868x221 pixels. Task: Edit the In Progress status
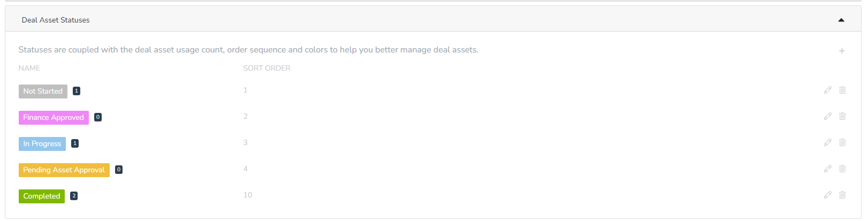point(827,142)
